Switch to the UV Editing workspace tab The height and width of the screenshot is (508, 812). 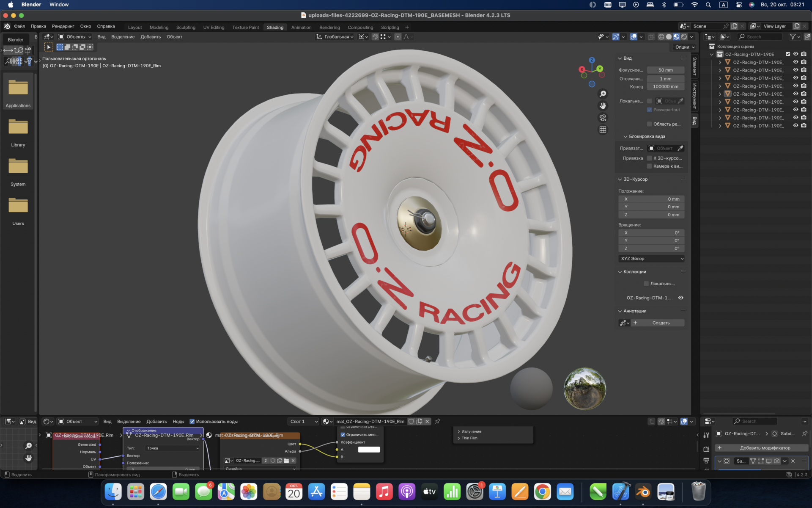pos(214,27)
